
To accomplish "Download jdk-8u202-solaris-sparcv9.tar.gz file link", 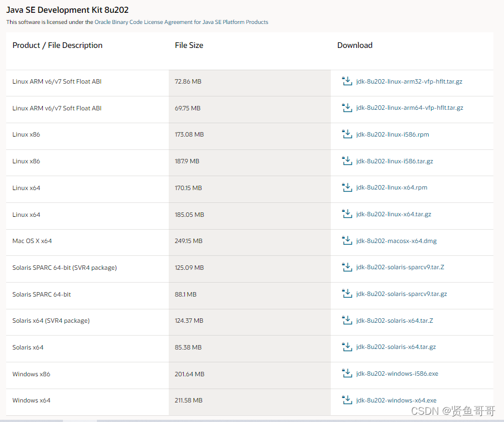I will pos(402,294).
